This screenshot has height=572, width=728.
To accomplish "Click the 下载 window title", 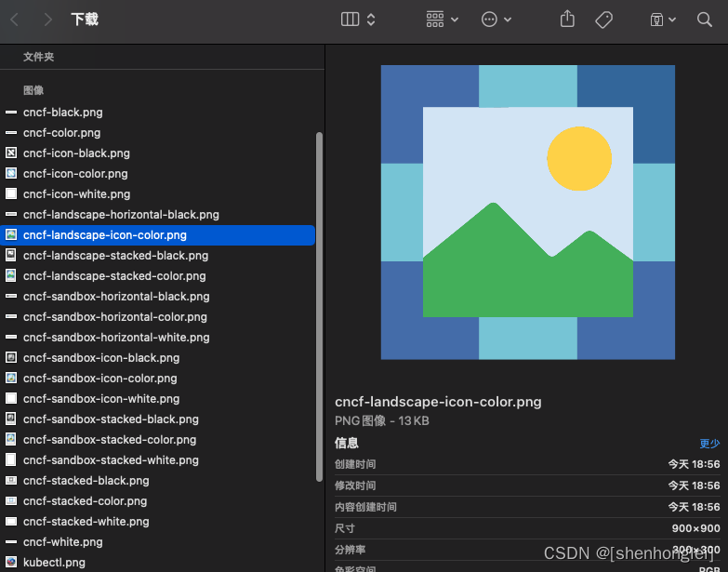I will (x=85, y=20).
